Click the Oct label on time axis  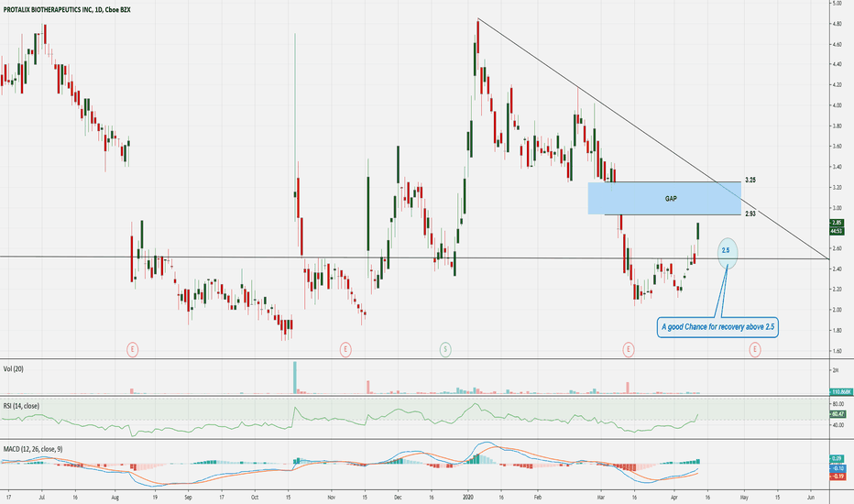[255, 498]
